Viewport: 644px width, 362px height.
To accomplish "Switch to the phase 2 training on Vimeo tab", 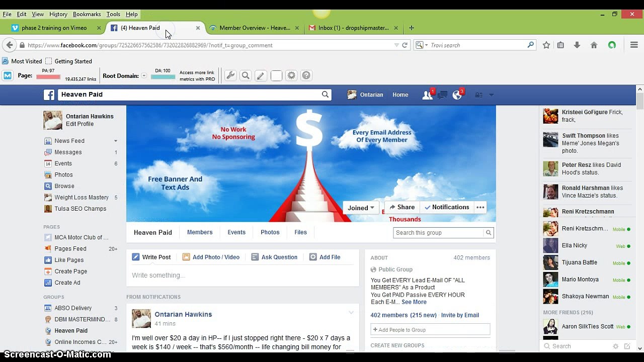I will point(54,28).
